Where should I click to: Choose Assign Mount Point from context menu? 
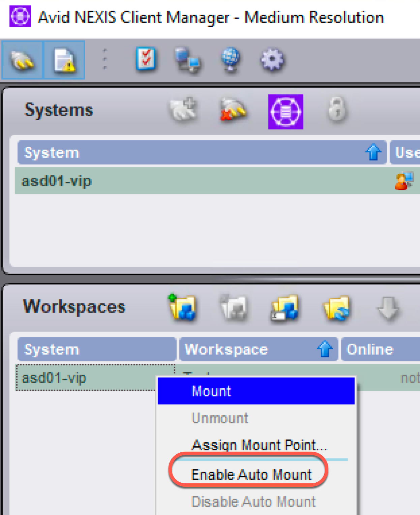click(259, 445)
